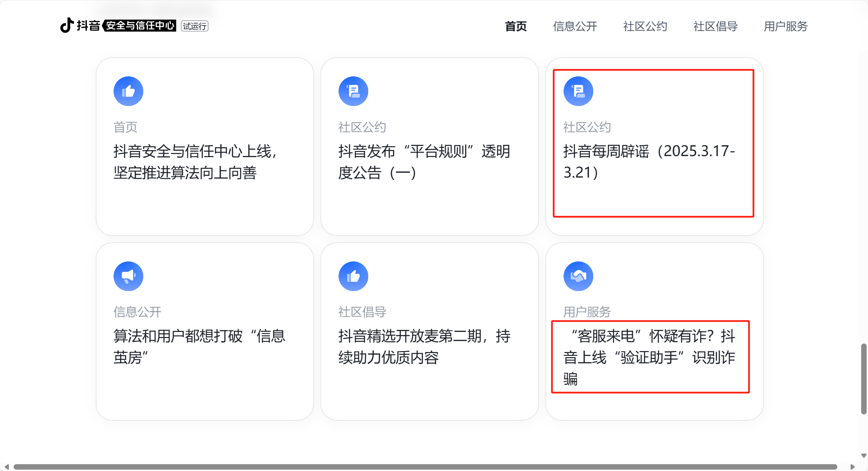
Task: Click the document icon on 每周辟谣 card
Action: [x=578, y=91]
